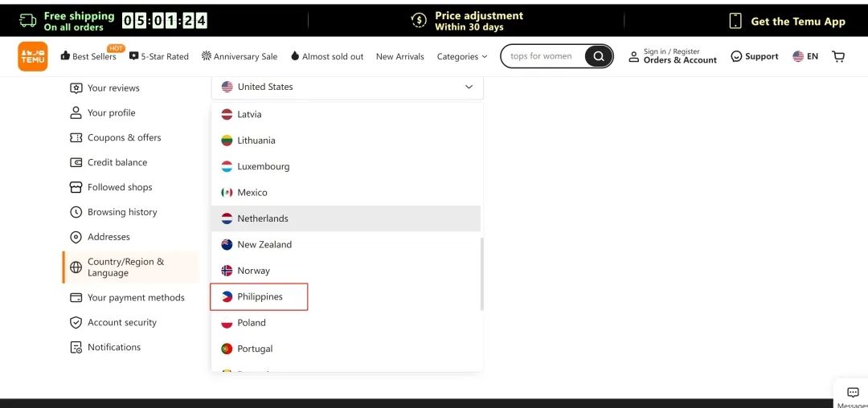Click the price adjustment dollar icon
The height and width of the screenshot is (408, 868).
(419, 21)
